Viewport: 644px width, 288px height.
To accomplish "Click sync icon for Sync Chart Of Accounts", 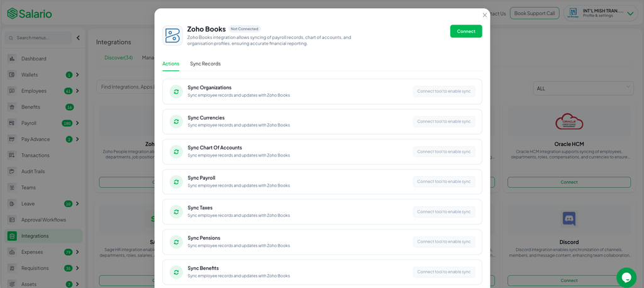I will click(176, 152).
